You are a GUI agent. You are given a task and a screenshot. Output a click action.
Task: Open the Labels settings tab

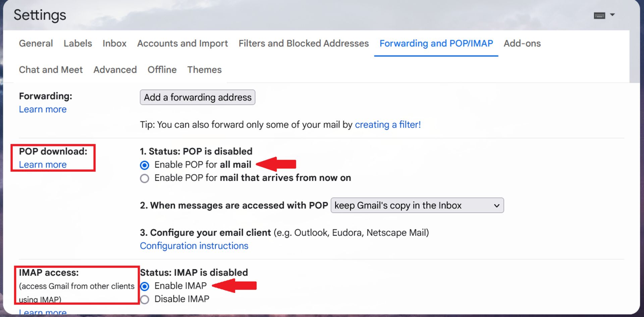click(x=77, y=43)
